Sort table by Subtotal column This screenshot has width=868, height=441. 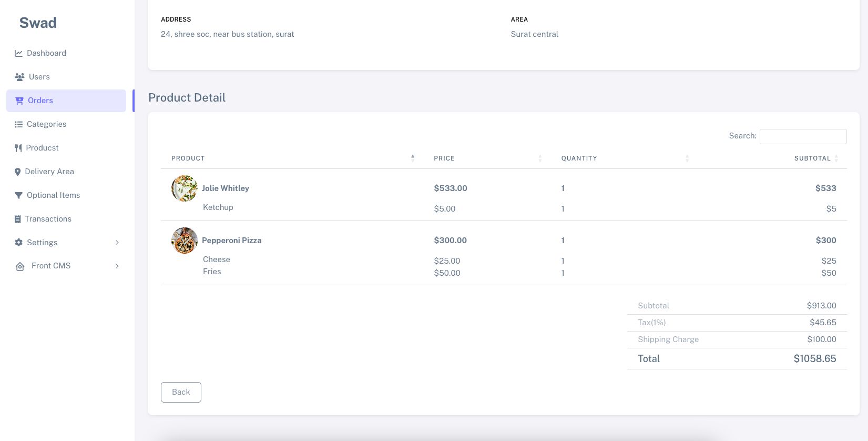point(812,158)
